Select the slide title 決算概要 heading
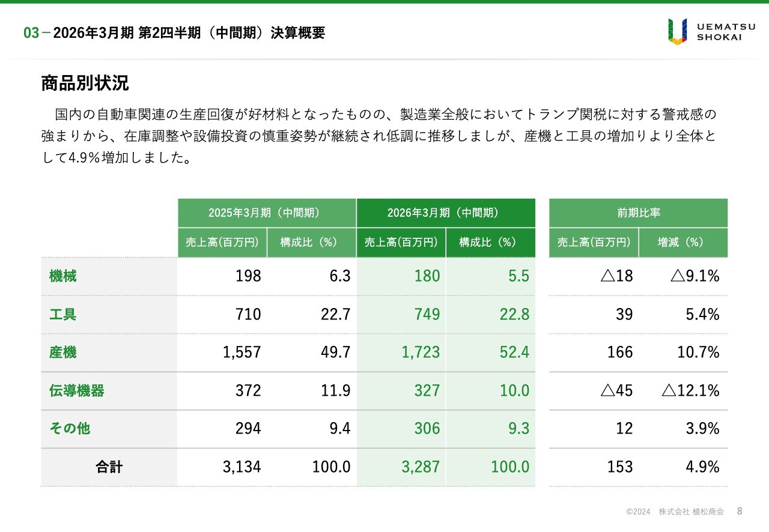The height and width of the screenshot is (532, 769). point(174,33)
